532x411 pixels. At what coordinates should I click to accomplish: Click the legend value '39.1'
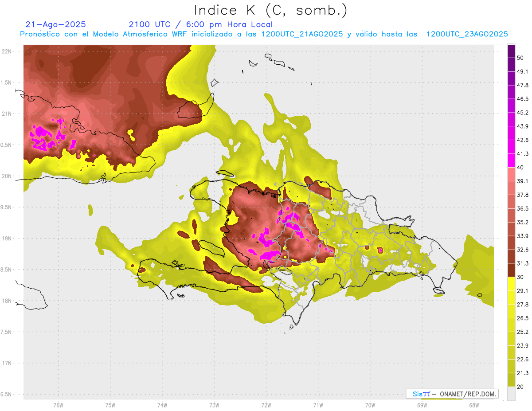point(523,181)
